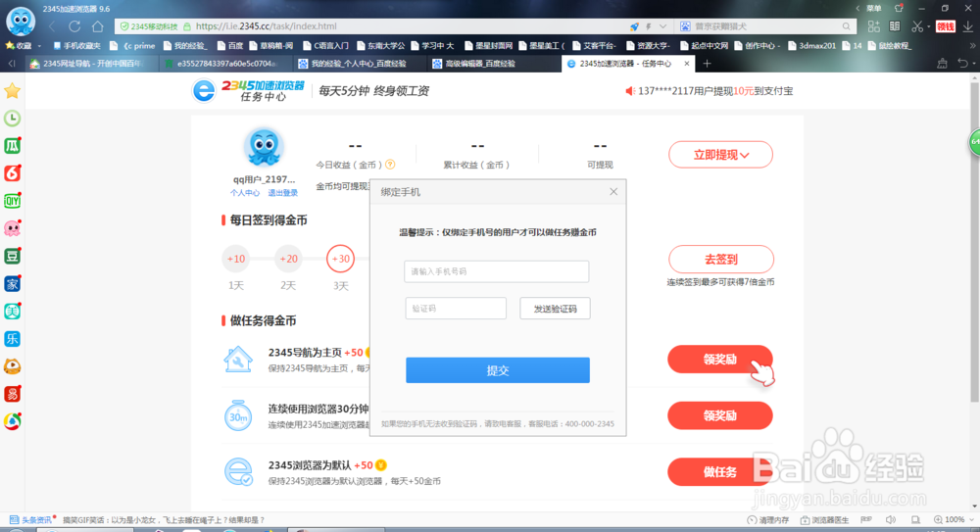Click the 去签到 button

pos(720,259)
